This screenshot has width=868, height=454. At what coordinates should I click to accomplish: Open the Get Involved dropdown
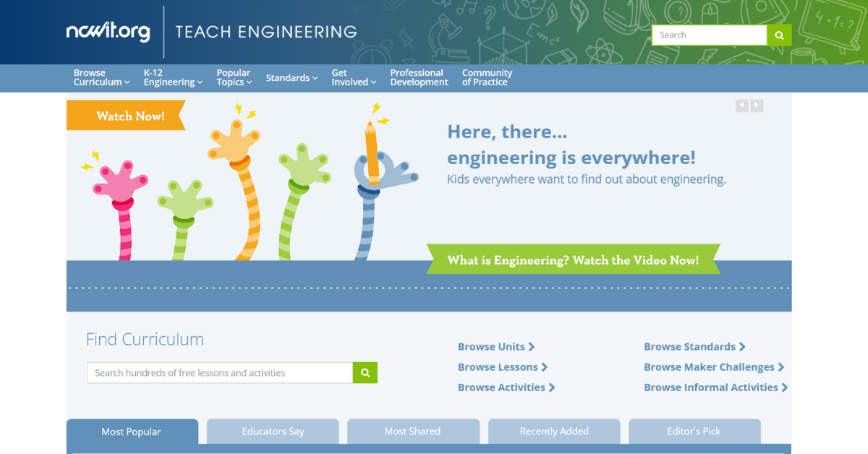354,77
